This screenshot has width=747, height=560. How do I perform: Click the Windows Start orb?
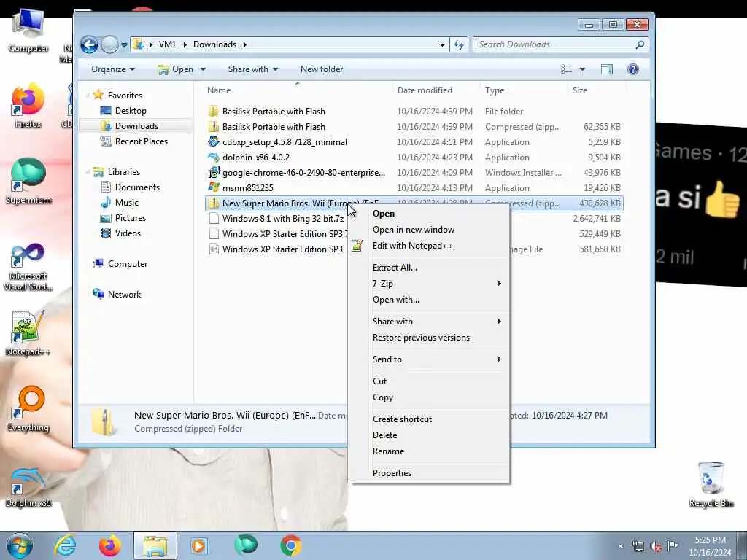point(20,545)
